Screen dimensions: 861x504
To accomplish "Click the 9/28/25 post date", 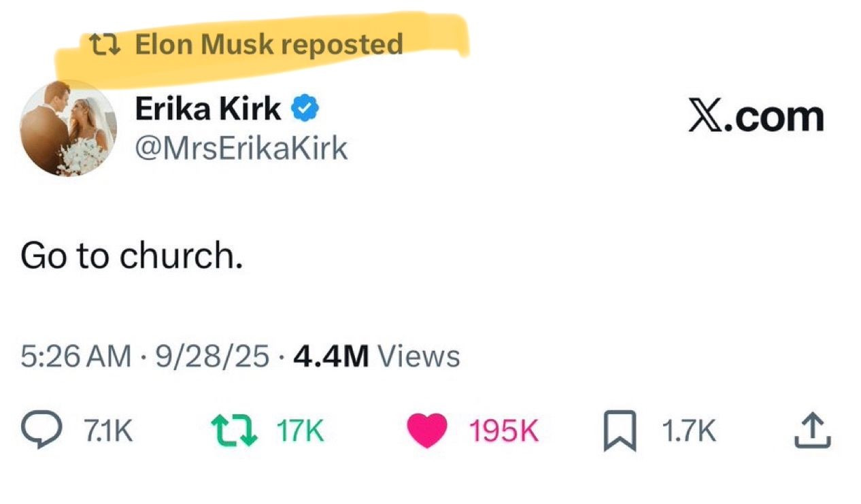I will click(x=212, y=356).
